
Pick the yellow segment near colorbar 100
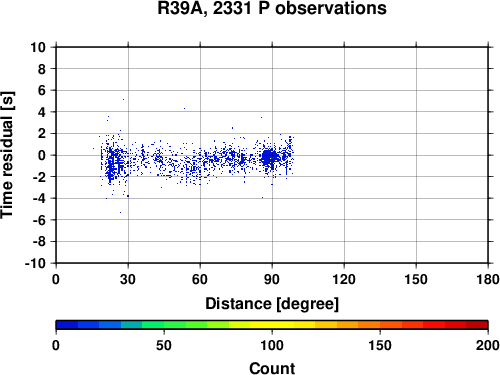[x=272, y=325]
